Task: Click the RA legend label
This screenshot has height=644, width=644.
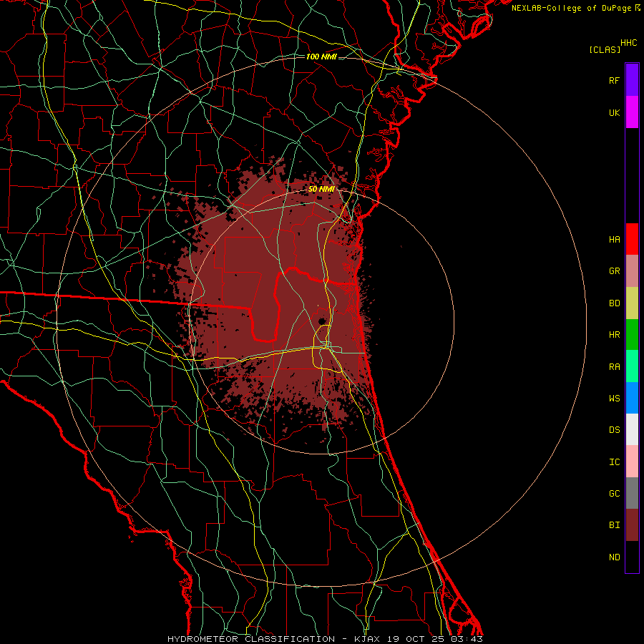Action: pos(615,367)
